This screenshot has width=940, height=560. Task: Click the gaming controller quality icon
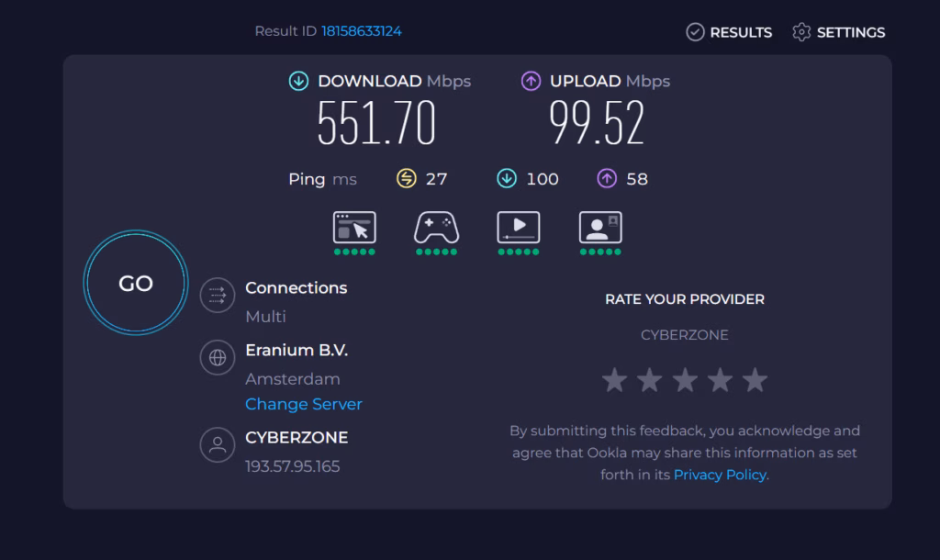[436, 228]
